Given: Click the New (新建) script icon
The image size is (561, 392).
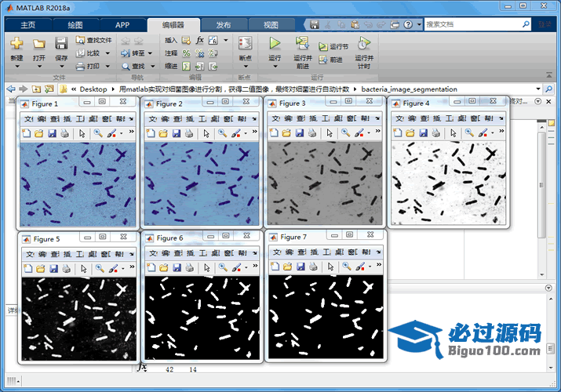Looking at the screenshot, I should click(16, 43).
